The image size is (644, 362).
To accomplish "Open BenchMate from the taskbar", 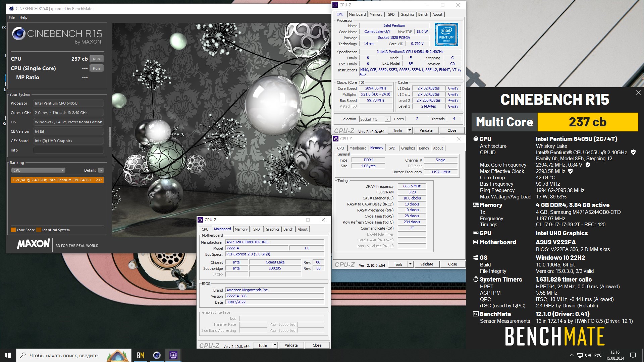I will tap(141, 355).
